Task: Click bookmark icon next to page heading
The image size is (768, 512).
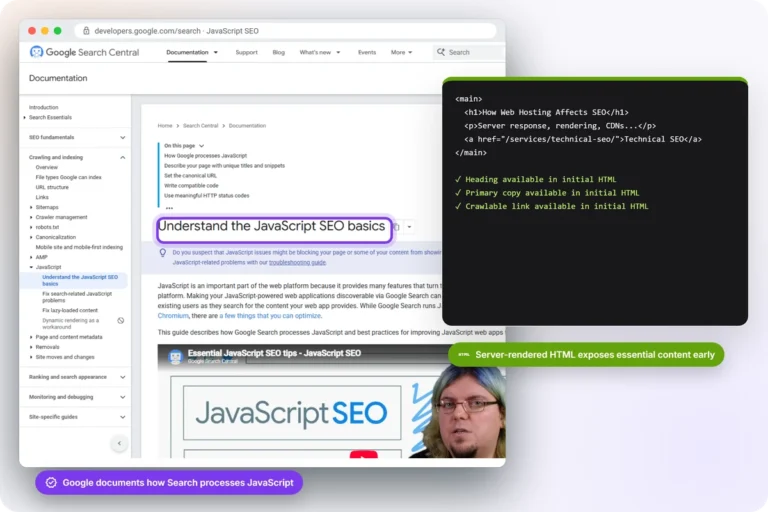Action: coord(397,227)
